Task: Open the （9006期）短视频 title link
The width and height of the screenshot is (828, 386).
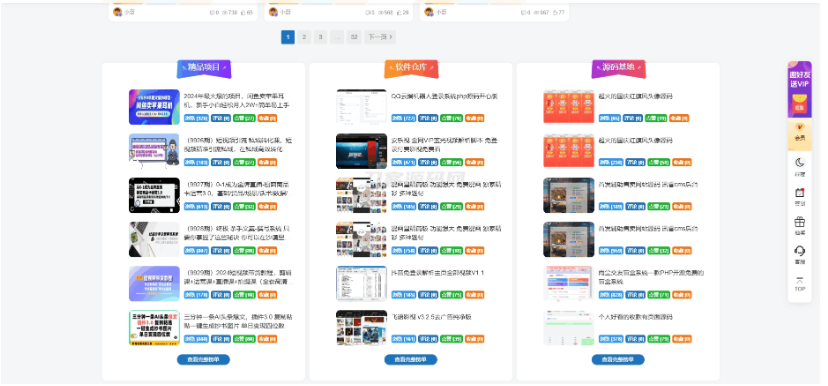Action: (238, 145)
